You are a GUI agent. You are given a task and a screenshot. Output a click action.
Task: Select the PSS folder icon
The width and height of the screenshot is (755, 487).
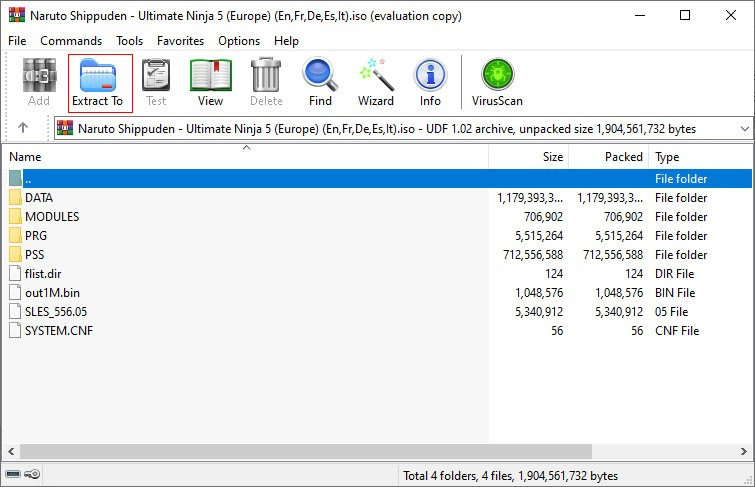(15, 254)
